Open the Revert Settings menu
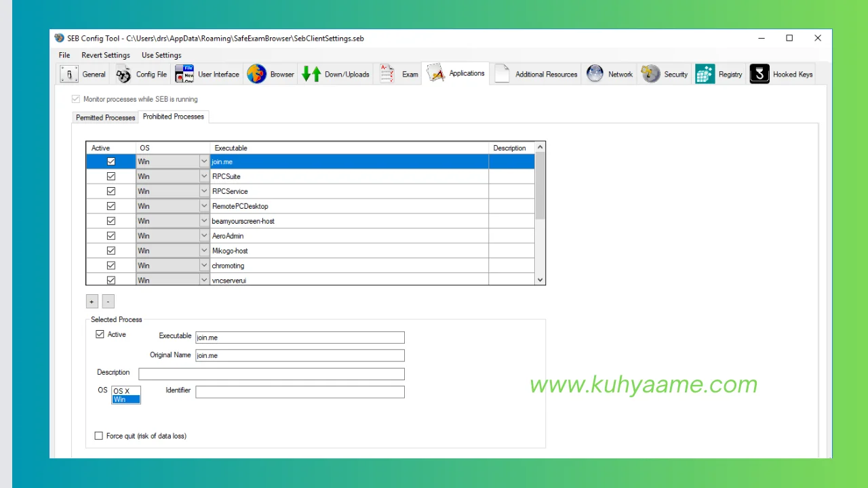 click(x=106, y=55)
